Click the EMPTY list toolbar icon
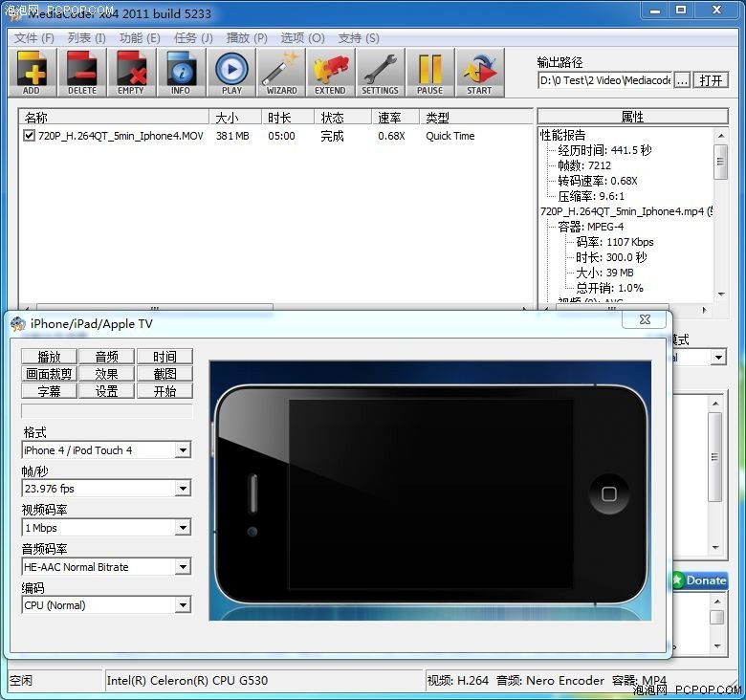 point(131,73)
